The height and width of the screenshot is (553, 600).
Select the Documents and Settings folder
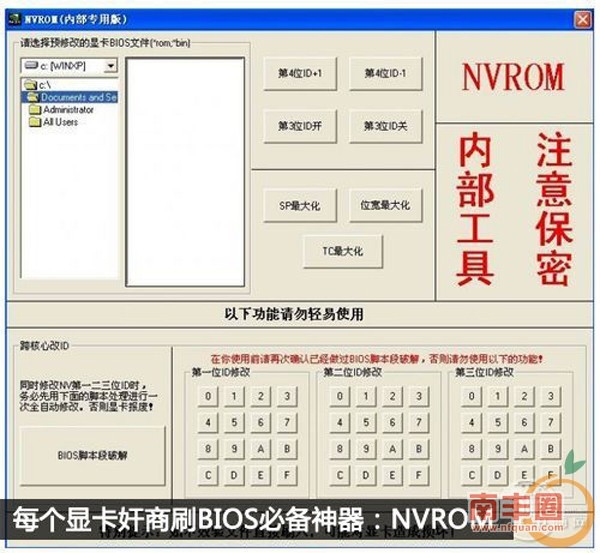pyautogui.click(x=78, y=97)
